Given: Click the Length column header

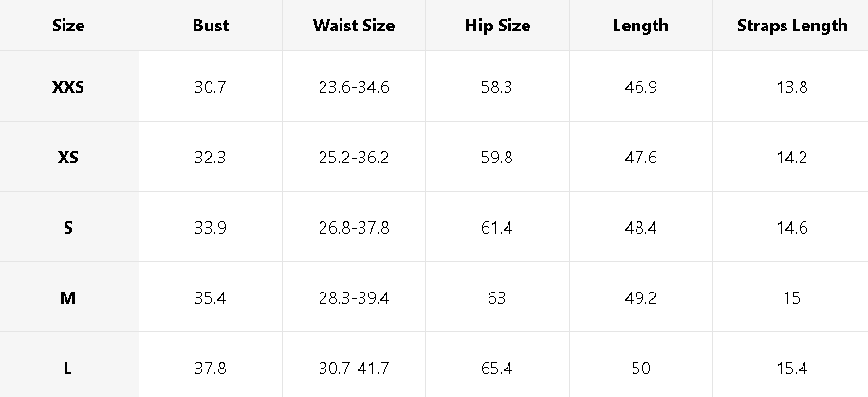Looking at the screenshot, I should tap(640, 26).
